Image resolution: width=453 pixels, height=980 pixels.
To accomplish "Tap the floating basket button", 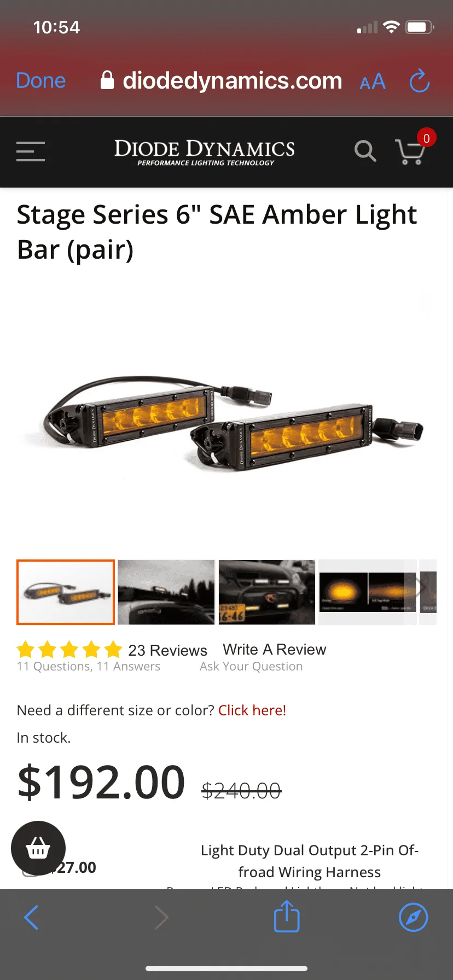I will (x=38, y=848).
